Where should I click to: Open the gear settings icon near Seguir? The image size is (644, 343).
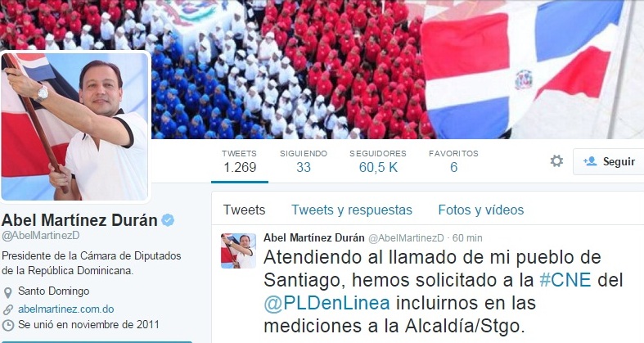click(x=556, y=160)
